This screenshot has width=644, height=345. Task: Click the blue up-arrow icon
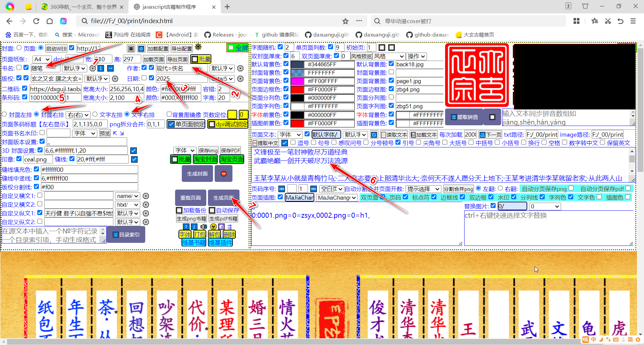186,226
